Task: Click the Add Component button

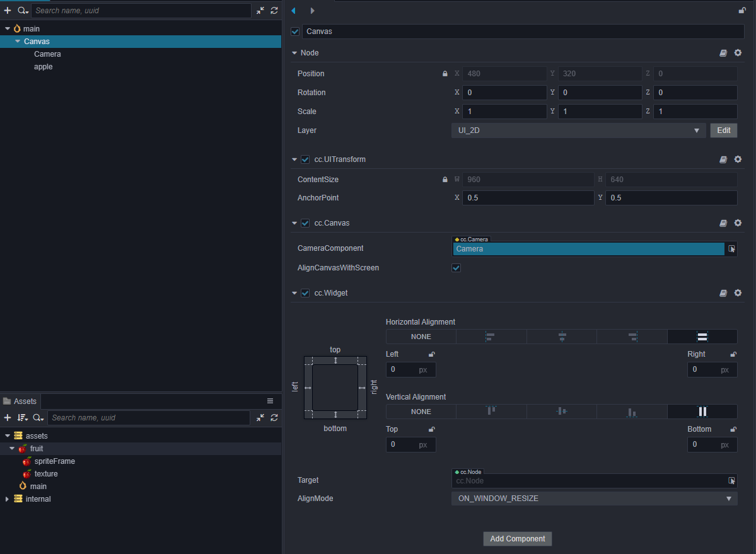Action: click(x=517, y=539)
